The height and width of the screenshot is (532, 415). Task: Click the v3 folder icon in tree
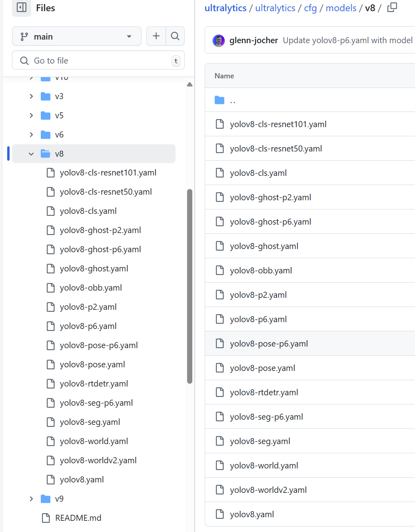[46, 96]
